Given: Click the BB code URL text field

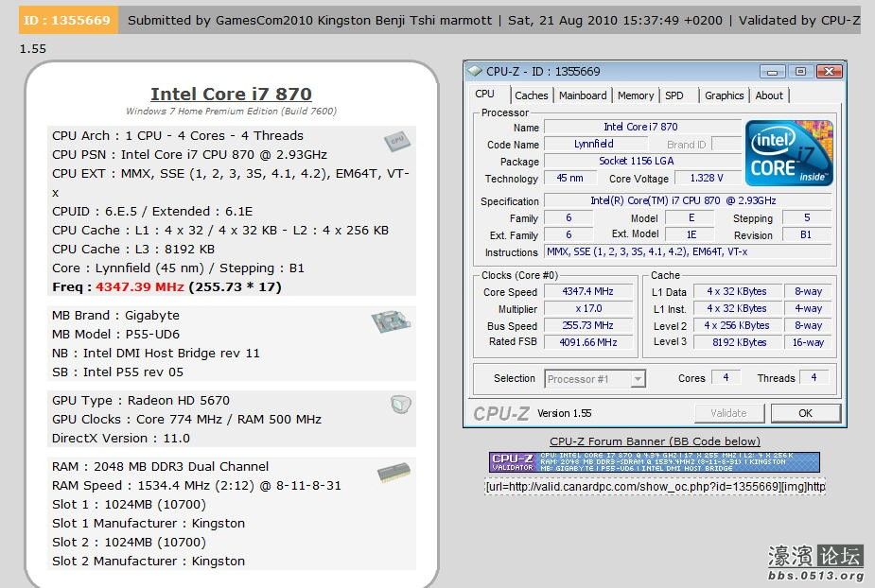Looking at the screenshot, I should point(656,487).
